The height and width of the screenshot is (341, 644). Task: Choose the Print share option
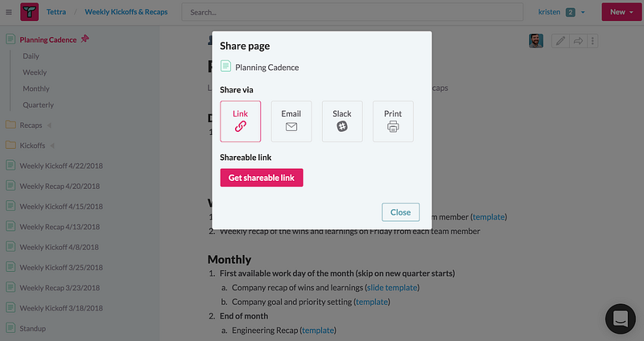pyautogui.click(x=393, y=121)
